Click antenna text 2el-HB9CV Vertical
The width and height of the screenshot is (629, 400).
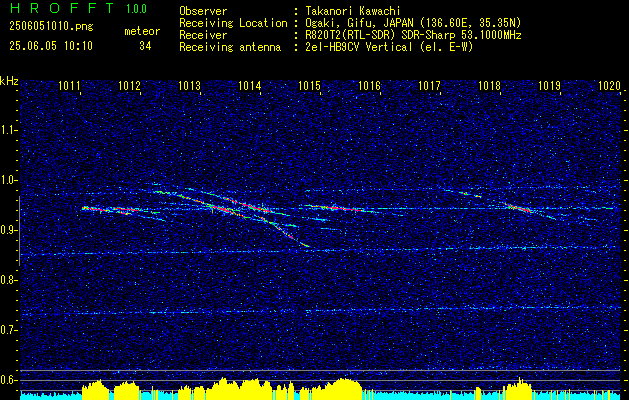pyautogui.click(x=359, y=47)
